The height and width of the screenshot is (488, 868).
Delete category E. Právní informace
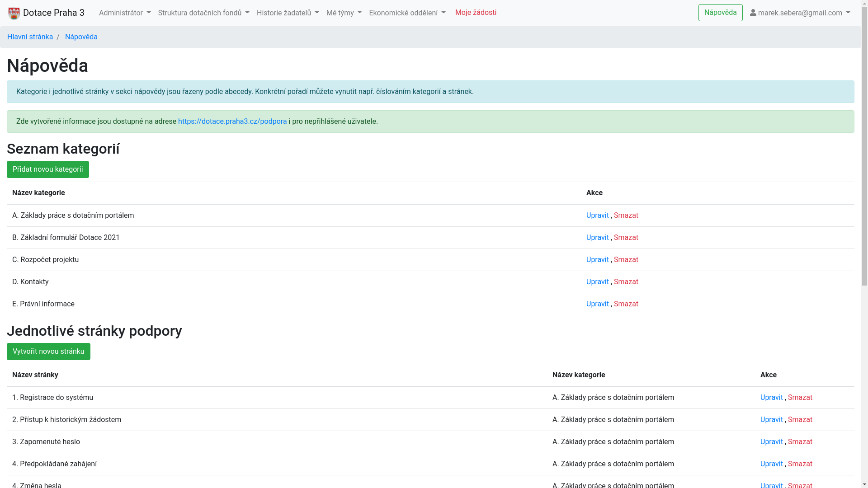[x=626, y=304]
